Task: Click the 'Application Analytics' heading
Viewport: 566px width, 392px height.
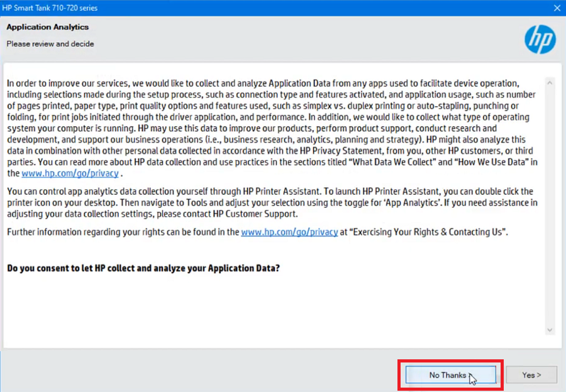Action: [48, 27]
